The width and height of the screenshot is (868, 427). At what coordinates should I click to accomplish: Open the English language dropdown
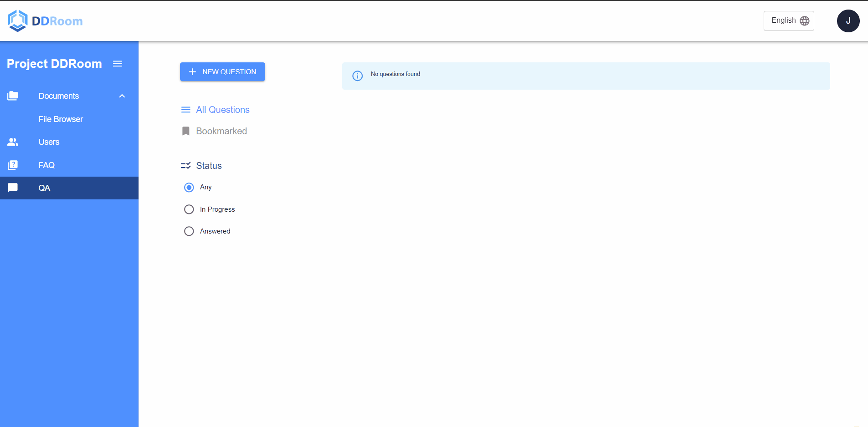[x=789, y=21]
